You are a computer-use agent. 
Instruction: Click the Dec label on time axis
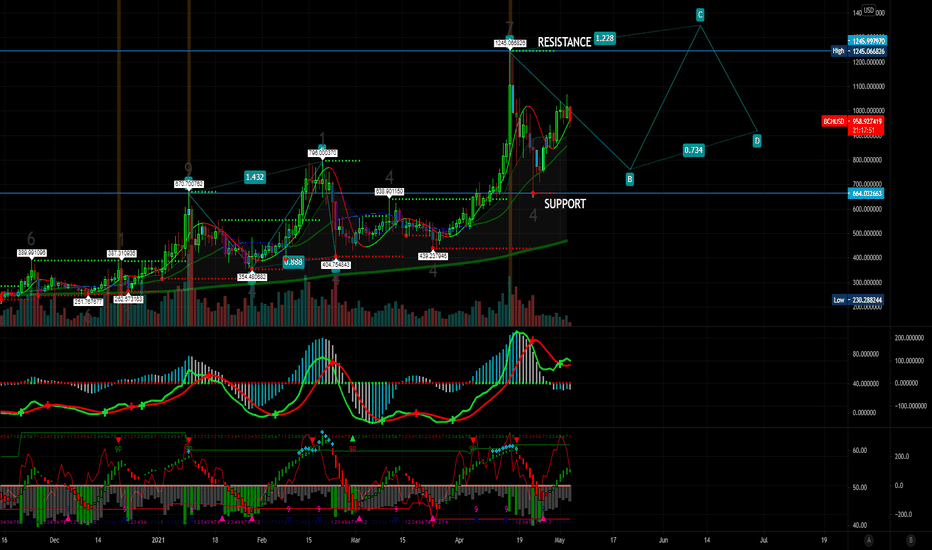pos(54,540)
